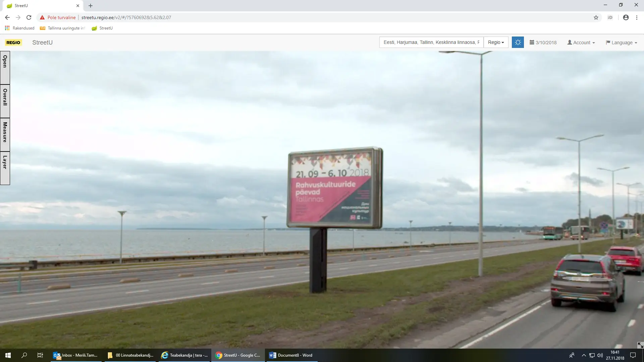Open the Layer side tab
Viewport: 644px width, 362px height.
[x=5, y=168]
